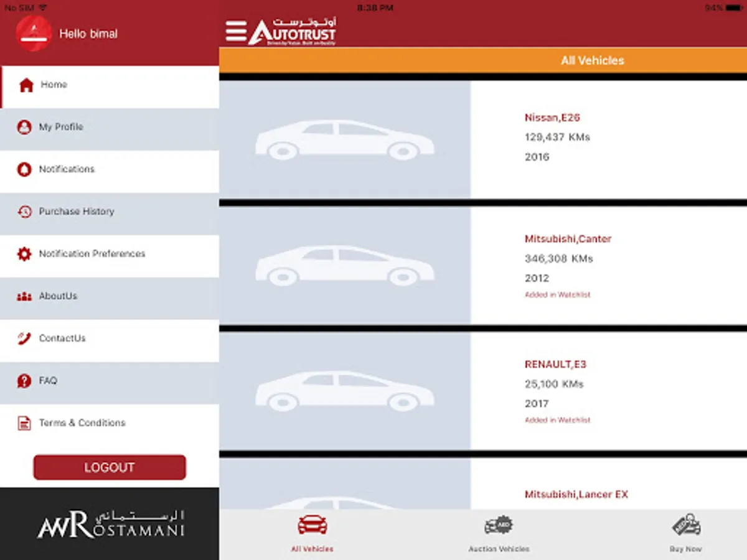Select the Mitsubishi,Lancer EX vehicle title

[x=576, y=495]
